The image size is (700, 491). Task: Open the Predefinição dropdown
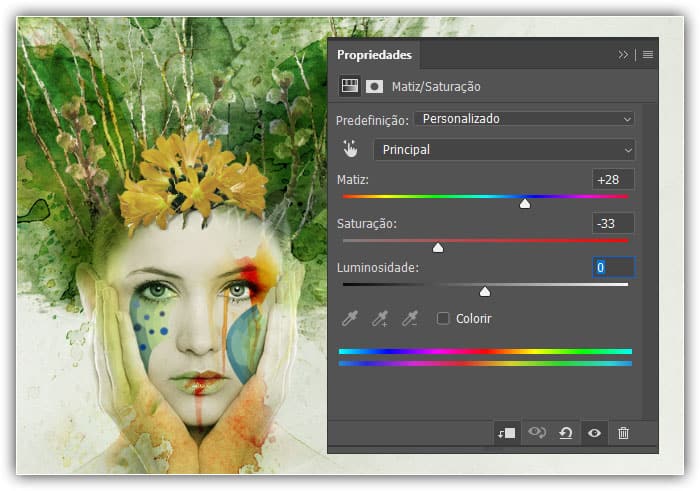click(524, 119)
